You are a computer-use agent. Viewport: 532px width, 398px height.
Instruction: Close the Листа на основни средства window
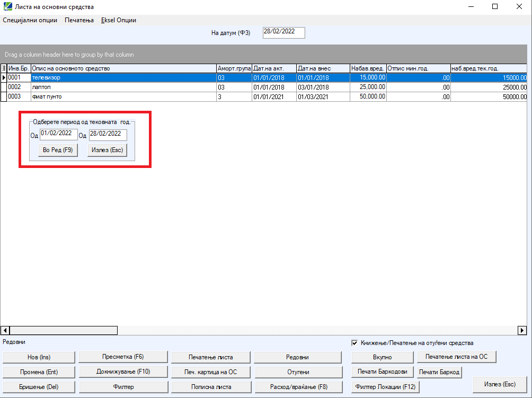point(519,6)
